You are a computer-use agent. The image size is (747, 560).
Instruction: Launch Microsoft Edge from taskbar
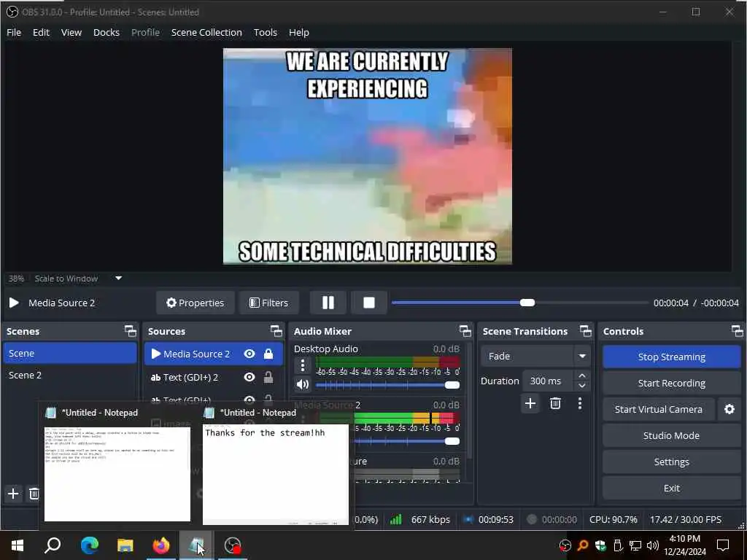click(x=89, y=545)
